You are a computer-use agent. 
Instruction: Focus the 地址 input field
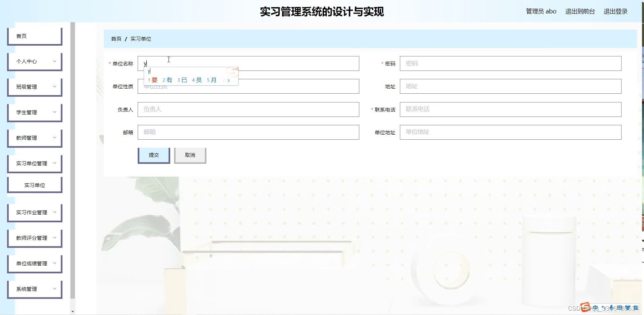[510, 86]
